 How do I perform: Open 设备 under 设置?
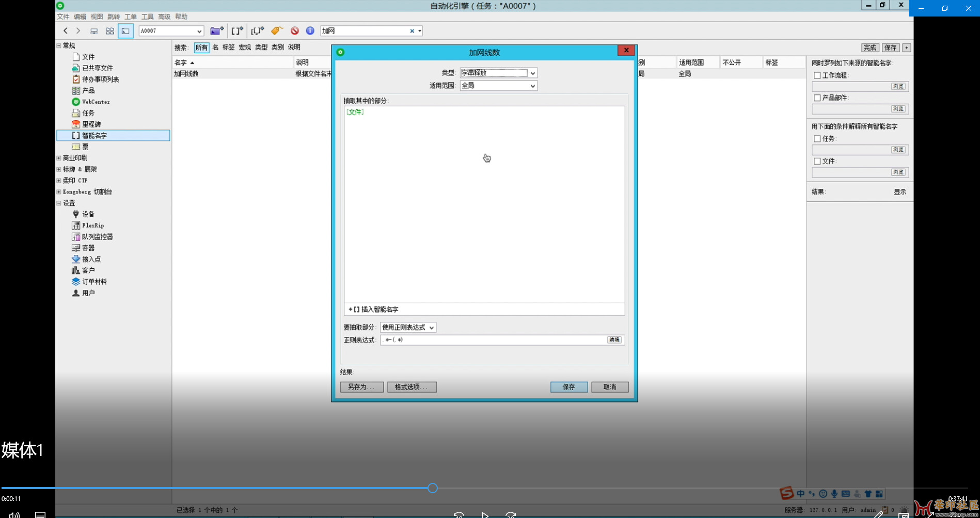pos(88,214)
